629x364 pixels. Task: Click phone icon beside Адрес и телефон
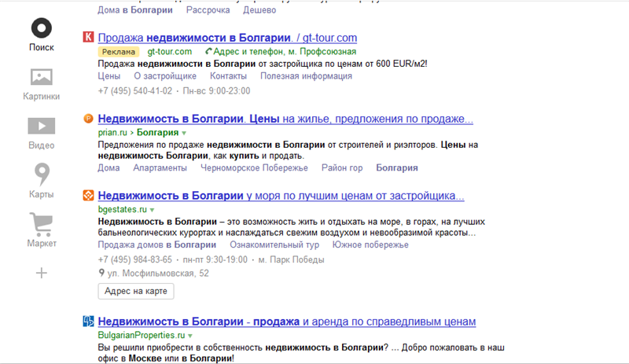click(208, 51)
